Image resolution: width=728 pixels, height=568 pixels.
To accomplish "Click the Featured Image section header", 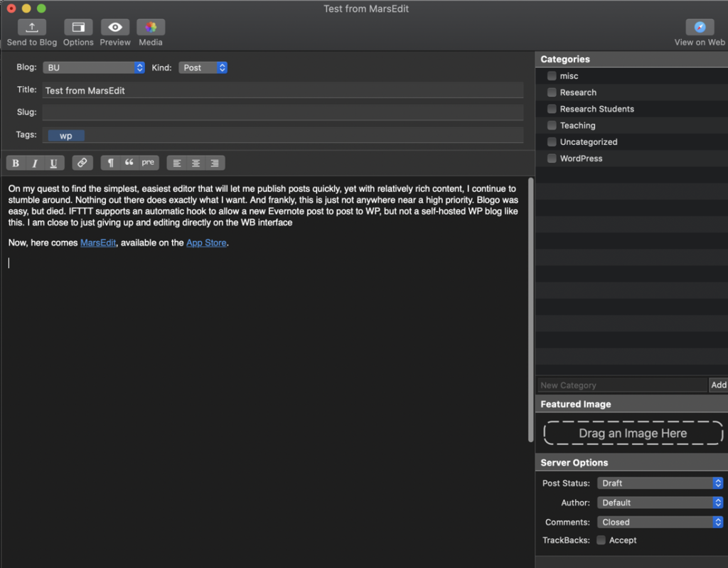I will point(631,404).
